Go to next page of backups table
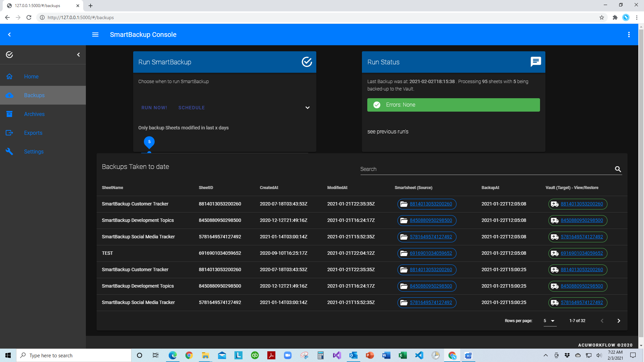Image resolution: width=644 pixels, height=362 pixels. pos(619,321)
